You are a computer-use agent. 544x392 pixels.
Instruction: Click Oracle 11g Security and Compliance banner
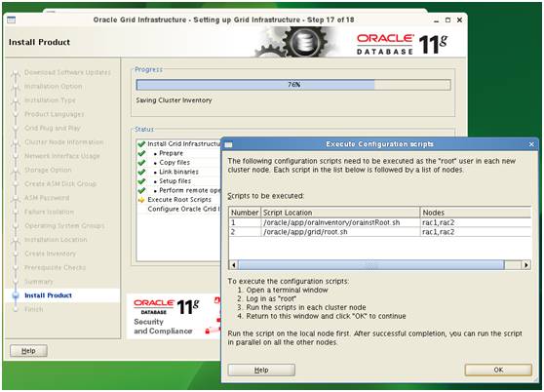point(174,316)
